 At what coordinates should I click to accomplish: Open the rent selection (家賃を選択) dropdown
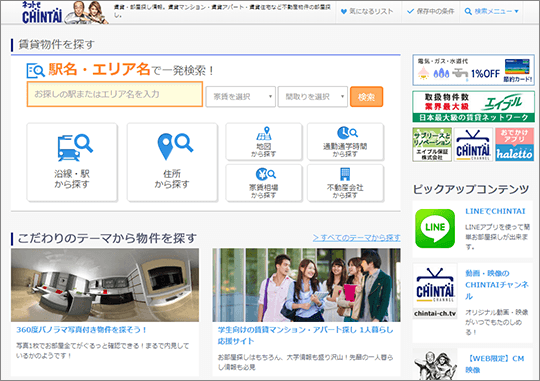(x=240, y=96)
